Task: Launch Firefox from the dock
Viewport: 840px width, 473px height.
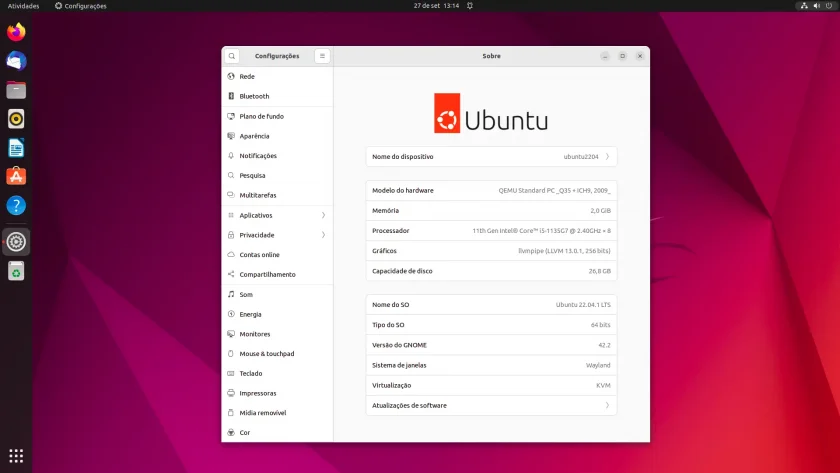Action: click(x=16, y=32)
